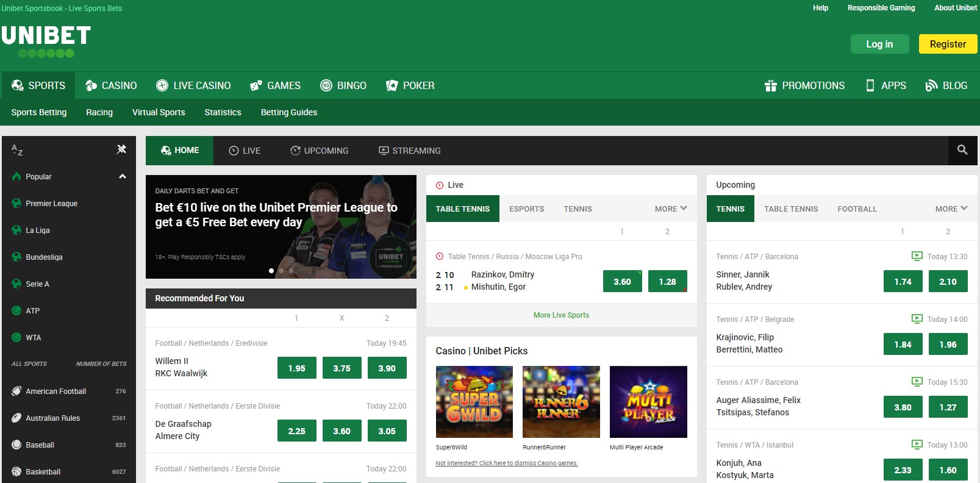980x483 pixels.
Task: Bet on Razinkov at odds 3.60
Action: (x=623, y=281)
